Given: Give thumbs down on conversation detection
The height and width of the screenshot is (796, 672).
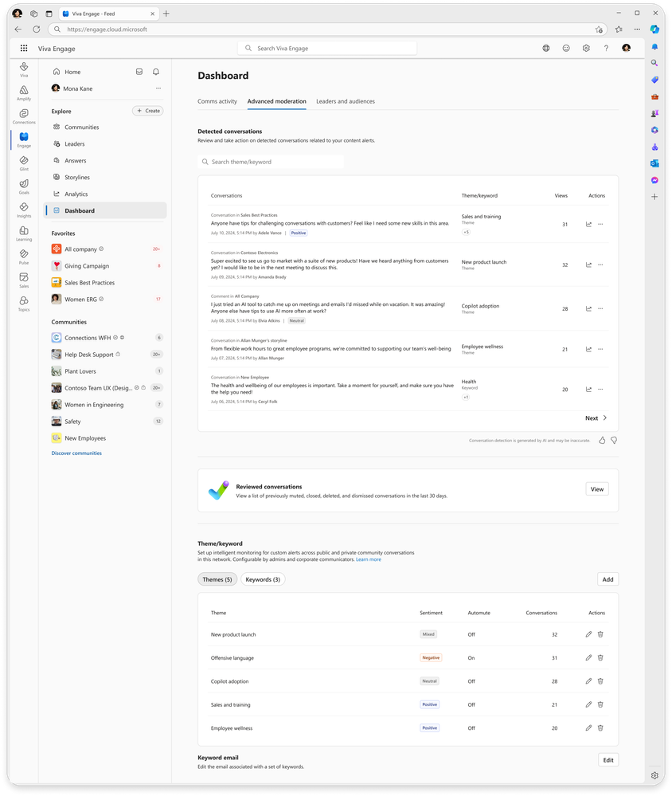Looking at the screenshot, I should tap(614, 441).
